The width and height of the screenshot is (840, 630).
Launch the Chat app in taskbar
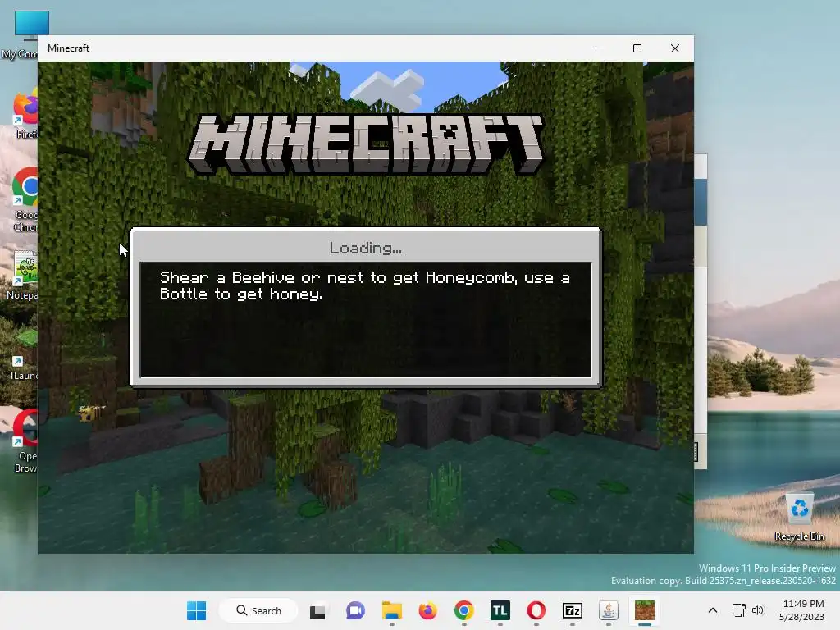354,610
